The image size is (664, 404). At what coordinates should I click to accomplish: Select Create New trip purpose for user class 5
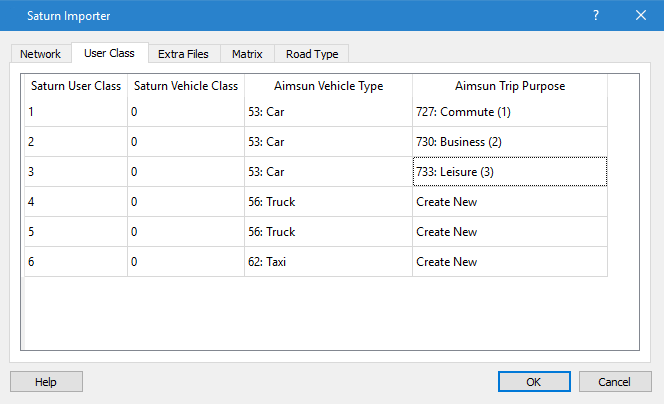coord(510,232)
